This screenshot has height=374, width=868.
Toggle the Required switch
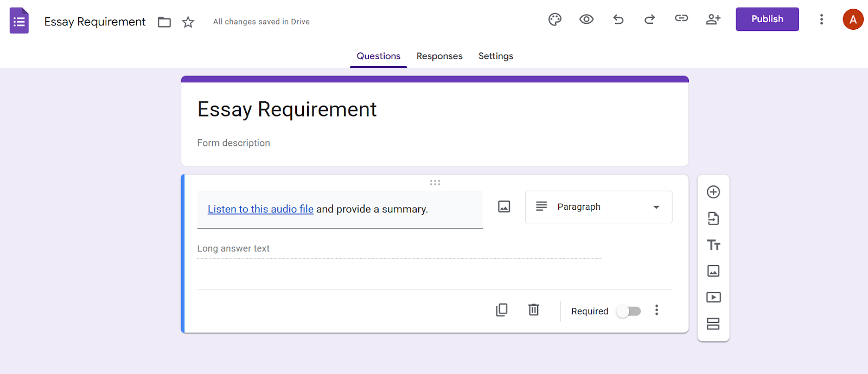(x=629, y=311)
